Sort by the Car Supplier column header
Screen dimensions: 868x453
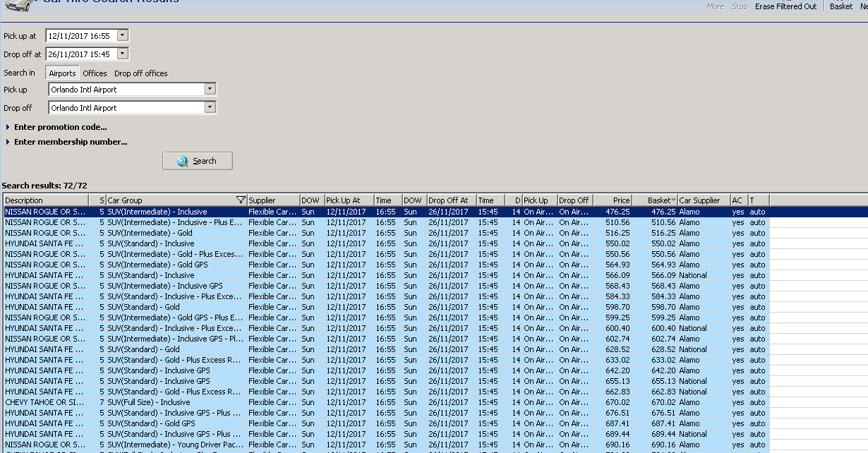click(x=704, y=200)
